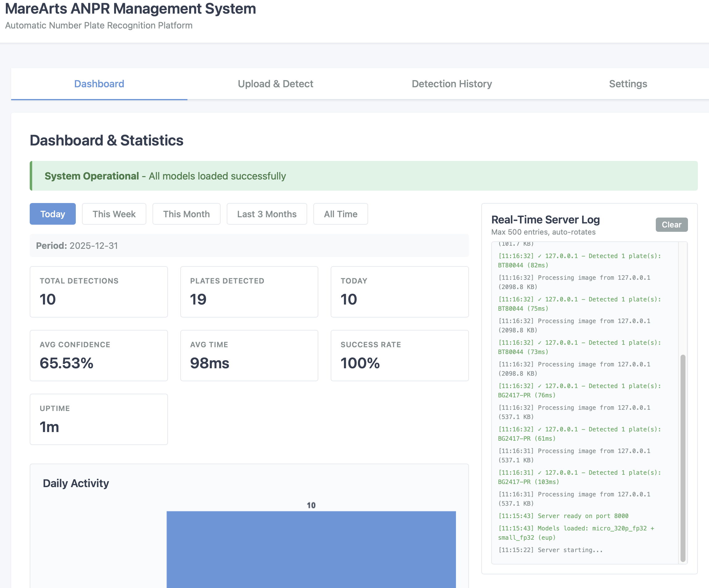Click the Success Rate stat card
The height and width of the screenshot is (588, 709).
[x=399, y=355]
